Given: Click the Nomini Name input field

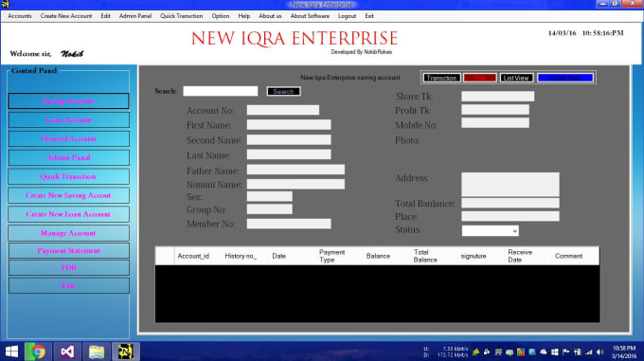Looking at the screenshot, I should [295, 184].
